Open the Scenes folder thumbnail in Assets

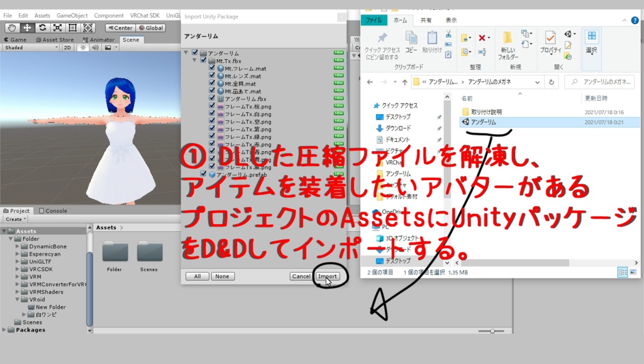pyautogui.click(x=148, y=252)
